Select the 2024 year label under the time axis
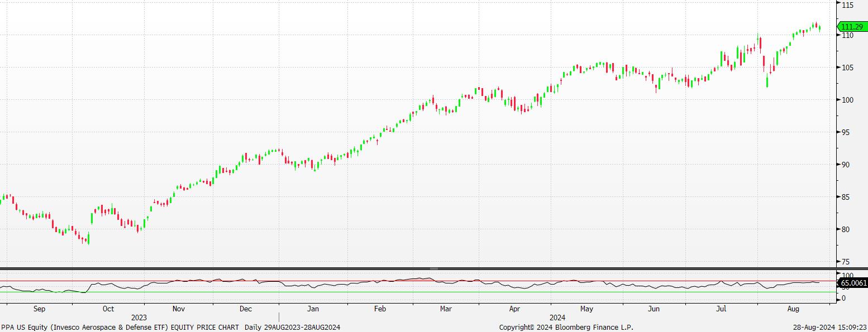This screenshot has height=332, width=868. pos(557,317)
